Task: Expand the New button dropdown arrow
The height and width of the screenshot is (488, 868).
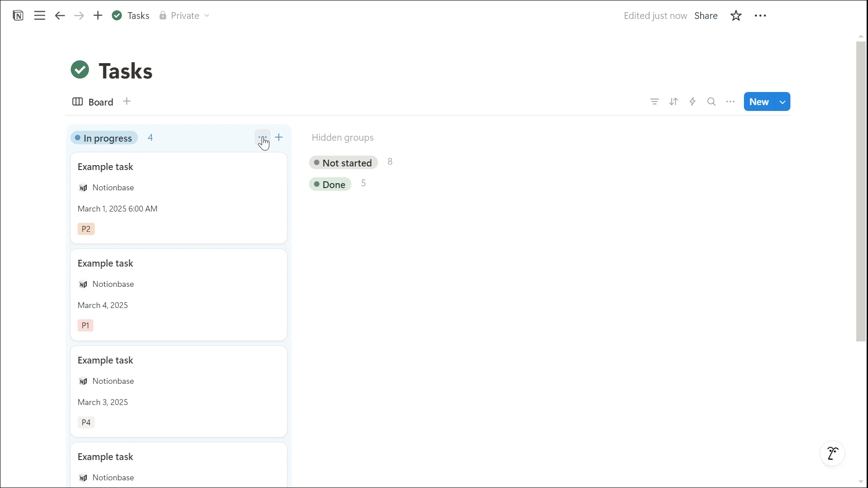Action: [x=782, y=102]
